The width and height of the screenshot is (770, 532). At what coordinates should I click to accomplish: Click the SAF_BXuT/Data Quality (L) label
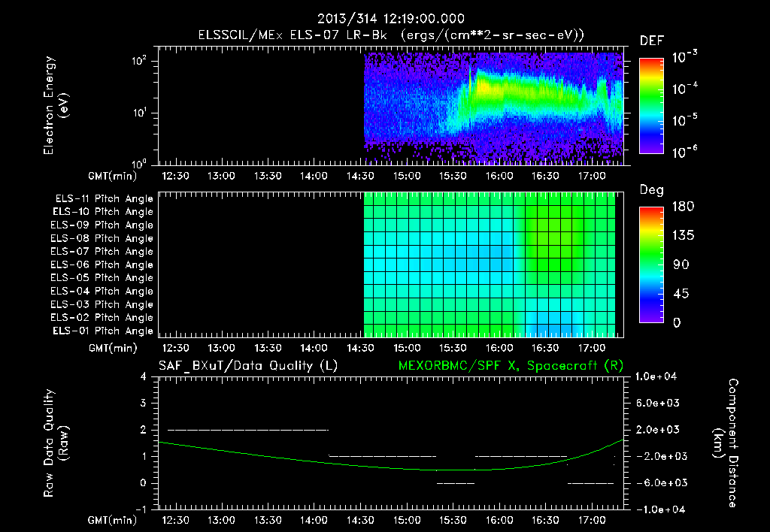coord(248,366)
